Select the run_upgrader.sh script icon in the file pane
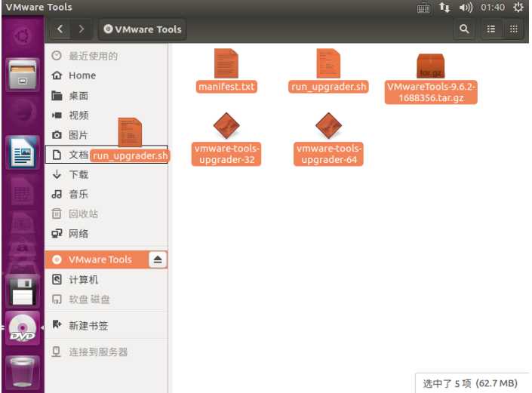The image size is (532, 393). tap(328, 63)
